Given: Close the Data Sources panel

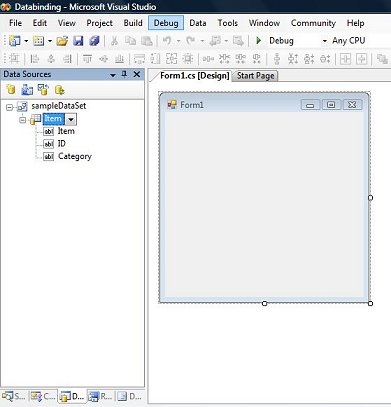Looking at the screenshot, I should coord(137,74).
